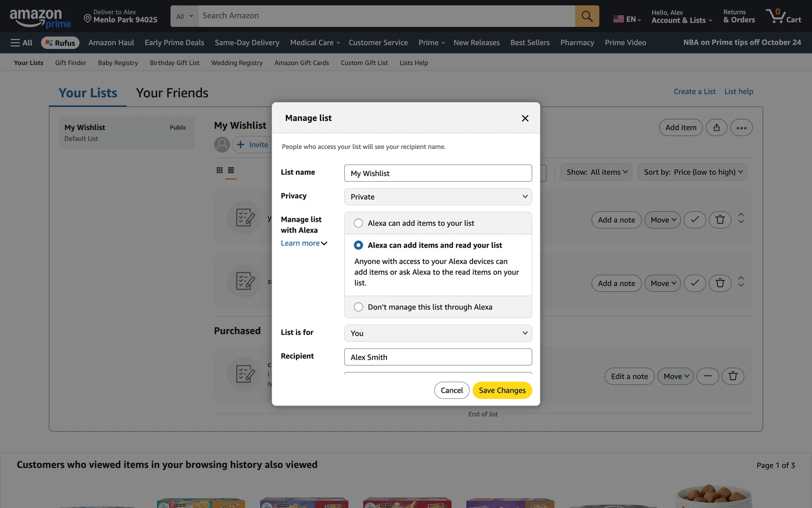This screenshot has width=812, height=508.
Task: Click the orange search magnifier button
Action: (x=587, y=16)
